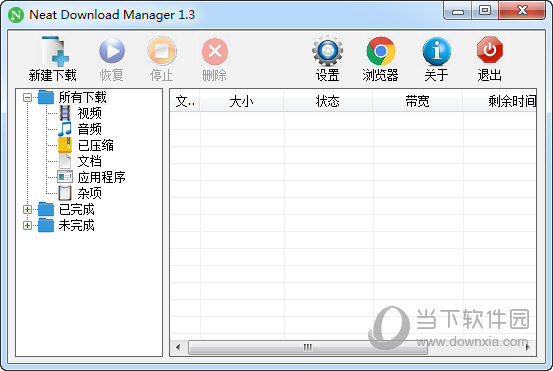This screenshot has width=553, height=371.
Task: Maximize the Neat Download Manager window
Action: (x=485, y=11)
